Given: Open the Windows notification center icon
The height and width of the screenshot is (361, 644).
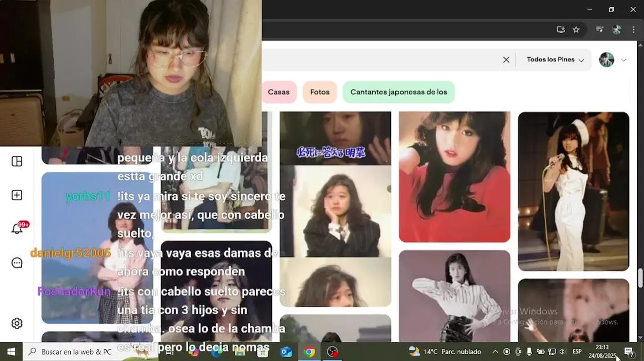Looking at the screenshot, I should (629, 351).
